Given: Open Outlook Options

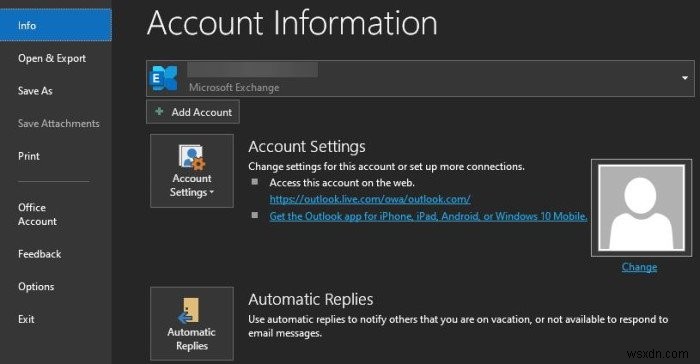Looking at the screenshot, I should (x=36, y=286).
